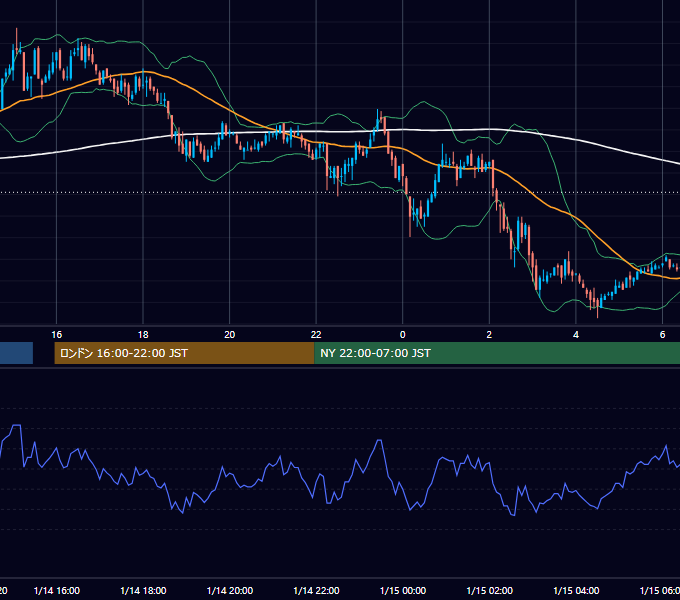Click the 0 hour label on chart axis
Viewport: 680px width, 600px height.
click(x=402, y=335)
